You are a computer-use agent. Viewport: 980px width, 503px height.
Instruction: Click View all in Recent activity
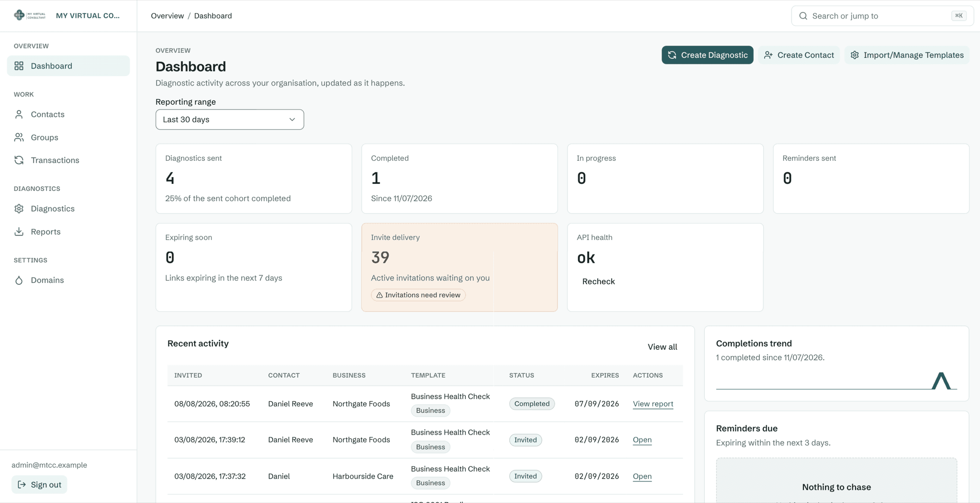point(662,347)
